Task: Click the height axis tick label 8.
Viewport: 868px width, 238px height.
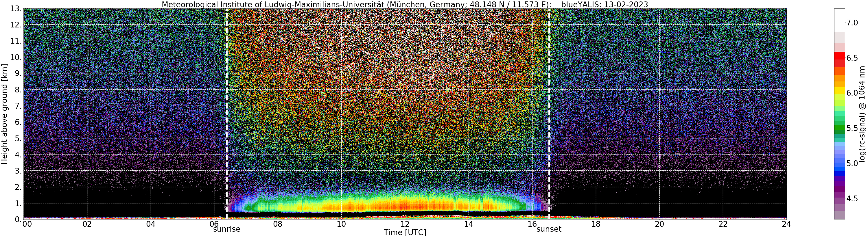Action: tap(18, 90)
